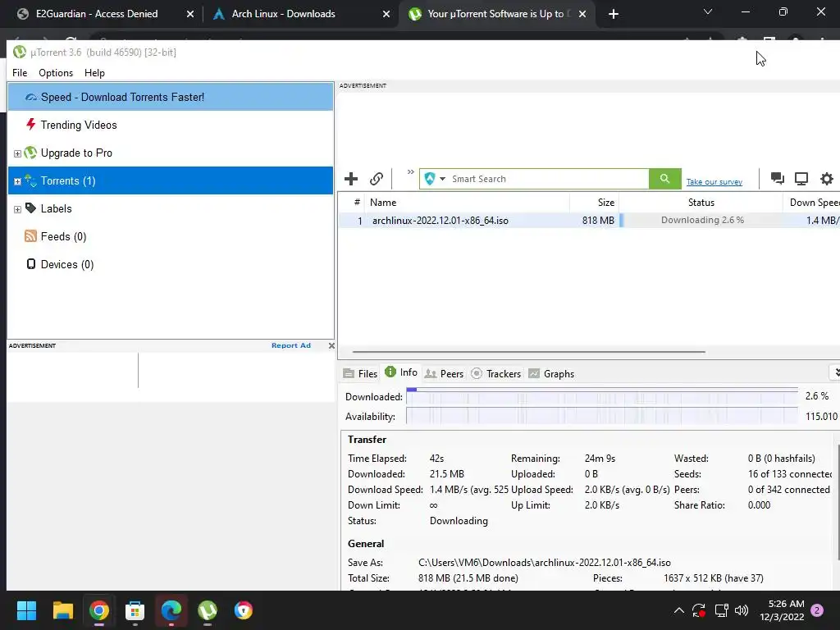Image resolution: width=840 pixels, height=630 pixels.
Task: Sort by the Status column header
Action: pyautogui.click(x=701, y=203)
